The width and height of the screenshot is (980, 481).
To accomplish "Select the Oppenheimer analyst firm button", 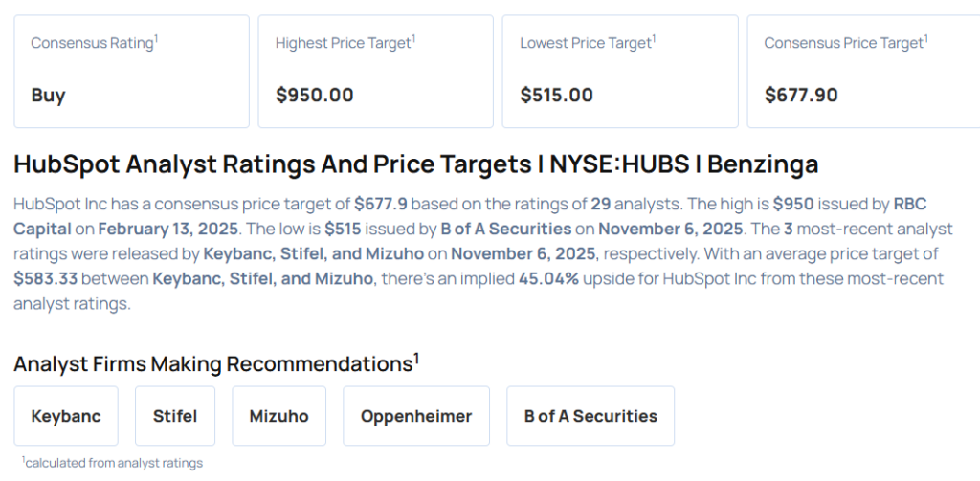I will (x=416, y=416).
